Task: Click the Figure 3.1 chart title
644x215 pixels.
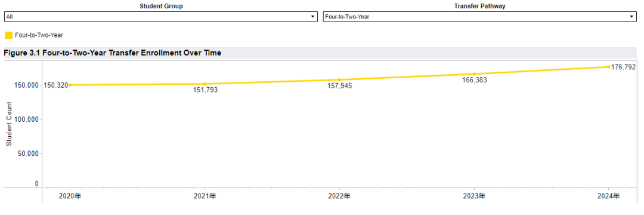Action: pyautogui.click(x=113, y=53)
